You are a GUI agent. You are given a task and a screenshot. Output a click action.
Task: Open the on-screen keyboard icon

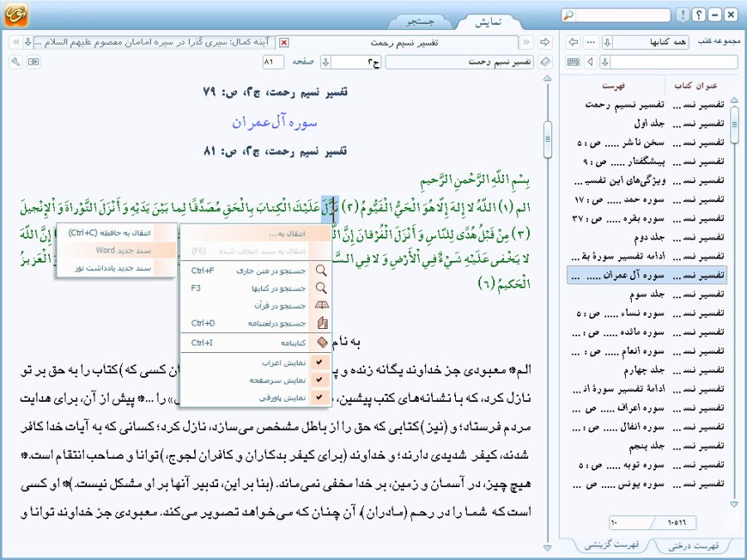tap(574, 62)
